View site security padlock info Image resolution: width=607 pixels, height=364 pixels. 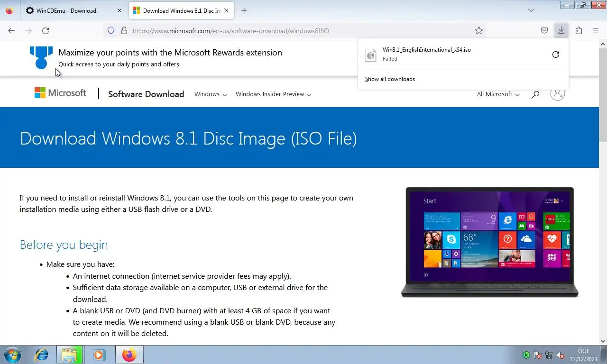point(124,30)
